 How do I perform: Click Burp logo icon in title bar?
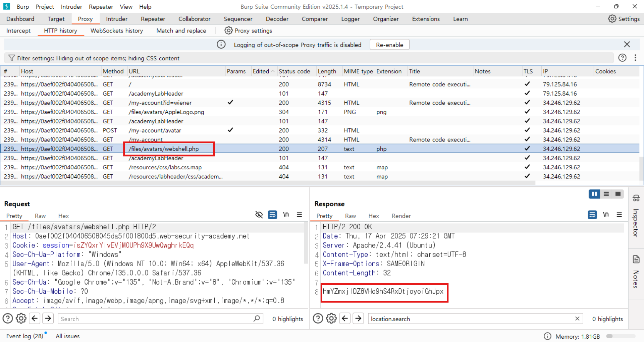click(7, 6)
